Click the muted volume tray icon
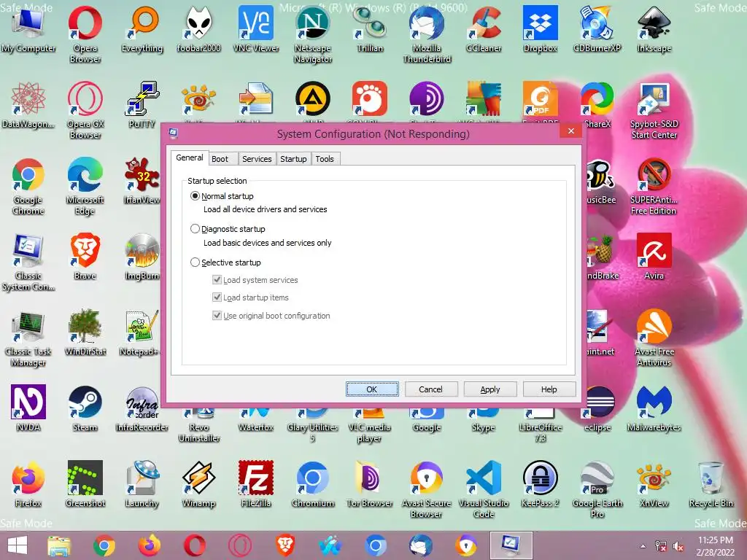Screen dimensions: 747x560 [x=678, y=546]
